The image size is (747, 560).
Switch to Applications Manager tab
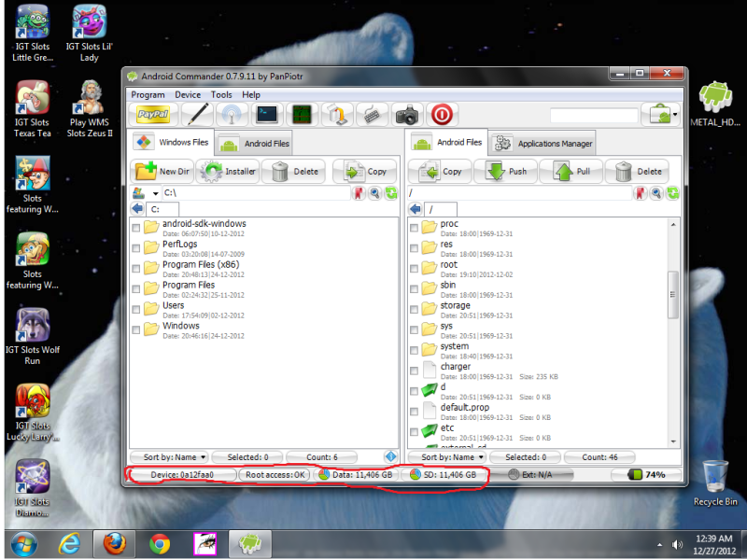click(543, 144)
